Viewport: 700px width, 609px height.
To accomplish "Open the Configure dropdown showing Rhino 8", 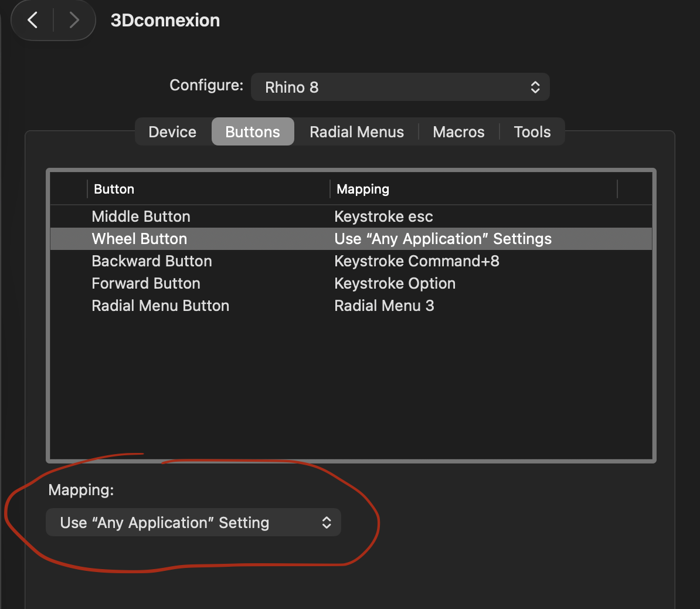I will click(x=400, y=87).
